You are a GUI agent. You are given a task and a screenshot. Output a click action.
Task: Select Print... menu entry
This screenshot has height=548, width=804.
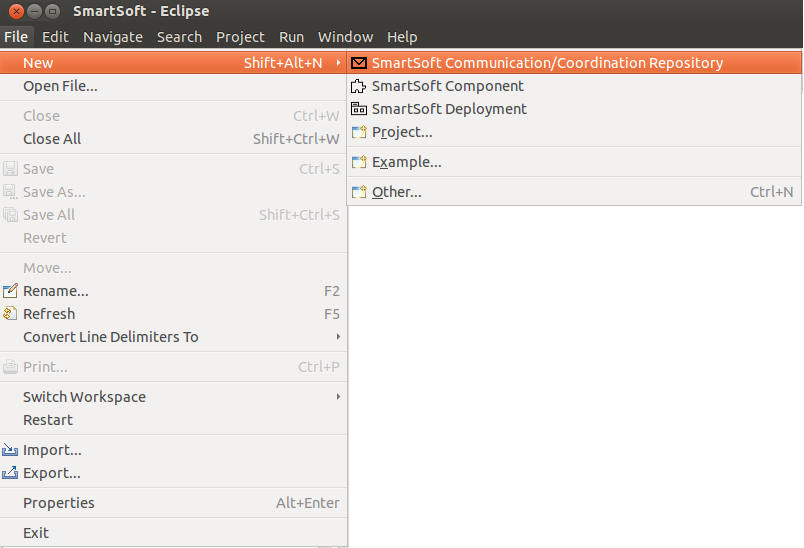click(x=173, y=367)
